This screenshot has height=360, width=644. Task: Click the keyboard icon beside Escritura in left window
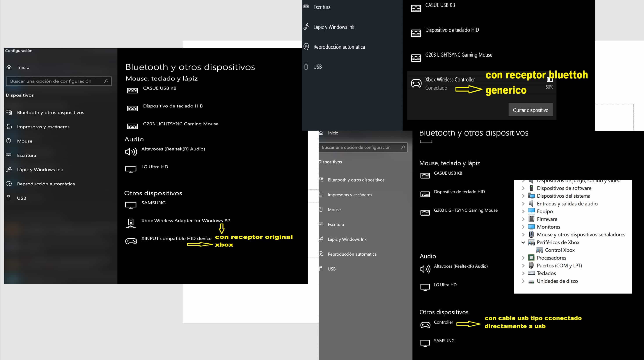coord(9,155)
